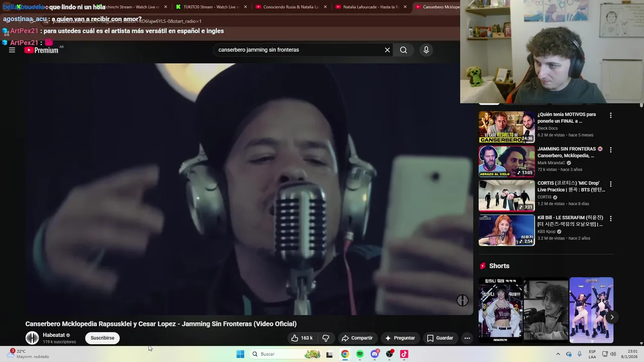The width and height of the screenshot is (644, 362).
Task: Open the Preguntar AI button
Action: pyautogui.click(x=400, y=338)
